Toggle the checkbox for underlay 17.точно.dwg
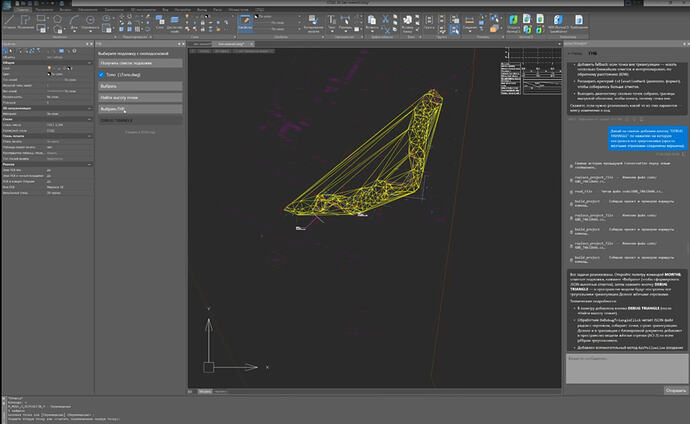Image resolution: width=690 pixels, height=424 pixels. click(x=101, y=75)
